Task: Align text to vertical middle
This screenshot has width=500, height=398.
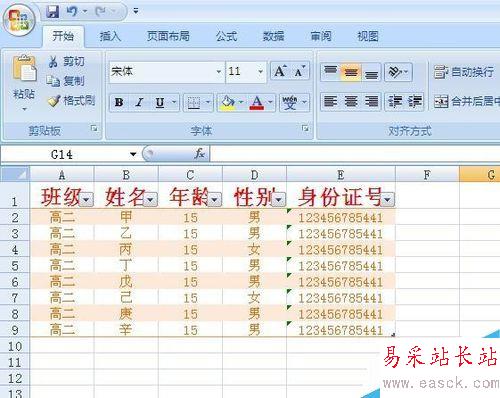Action: click(351, 71)
